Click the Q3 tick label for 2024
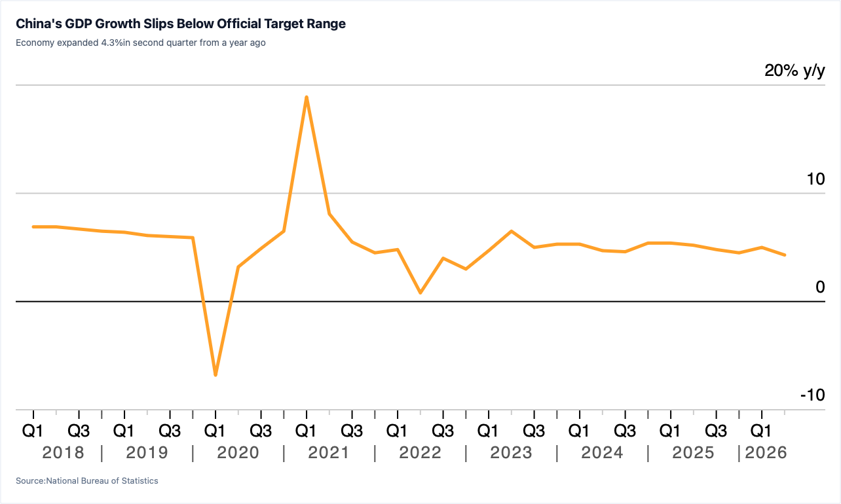 [x=625, y=431]
